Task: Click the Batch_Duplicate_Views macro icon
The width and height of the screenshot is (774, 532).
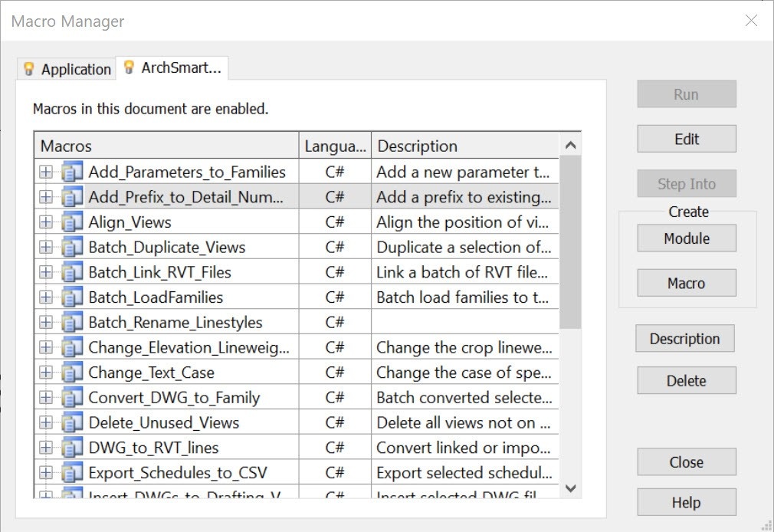Action: [x=72, y=248]
